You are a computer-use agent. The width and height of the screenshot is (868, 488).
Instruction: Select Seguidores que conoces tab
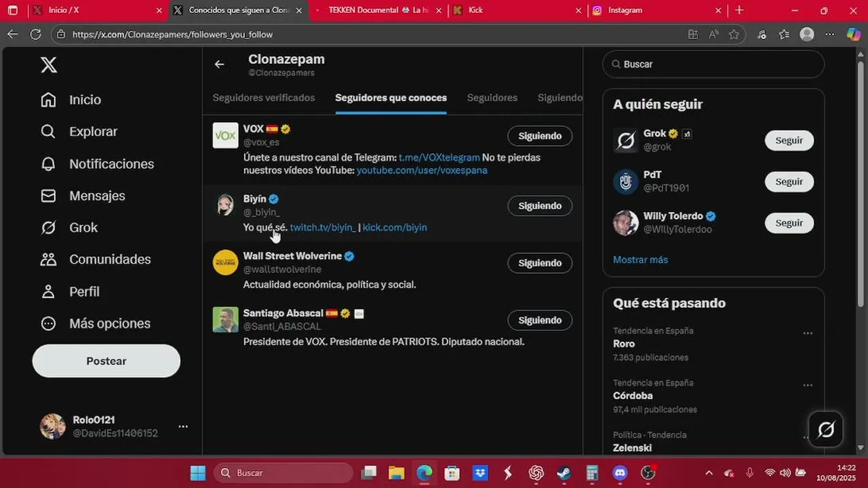[x=391, y=98]
